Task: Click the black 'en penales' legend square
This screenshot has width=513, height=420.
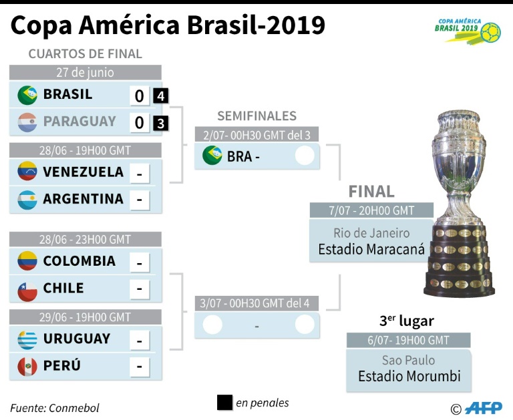Action: pos(224,403)
